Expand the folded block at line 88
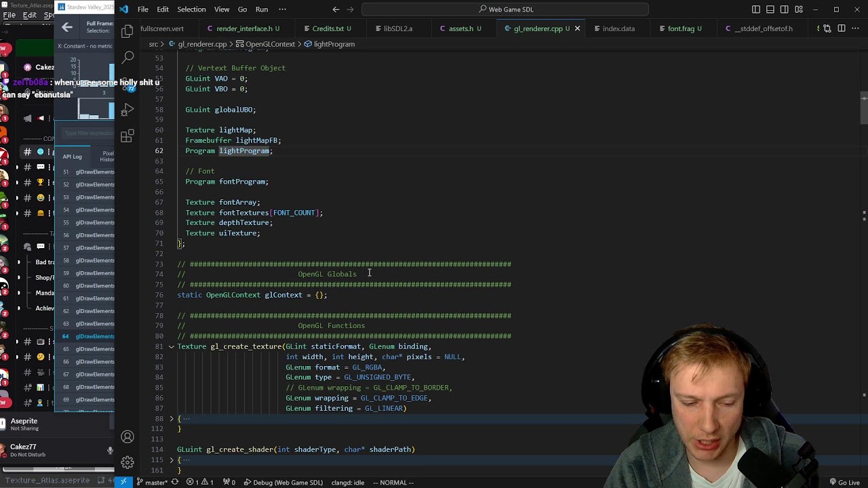Screen dimensions: 868x488 tap(171, 419)
